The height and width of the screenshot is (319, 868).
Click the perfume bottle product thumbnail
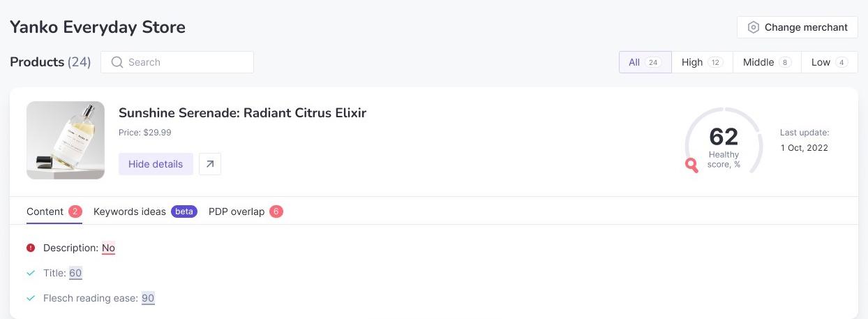click(66, 140)
